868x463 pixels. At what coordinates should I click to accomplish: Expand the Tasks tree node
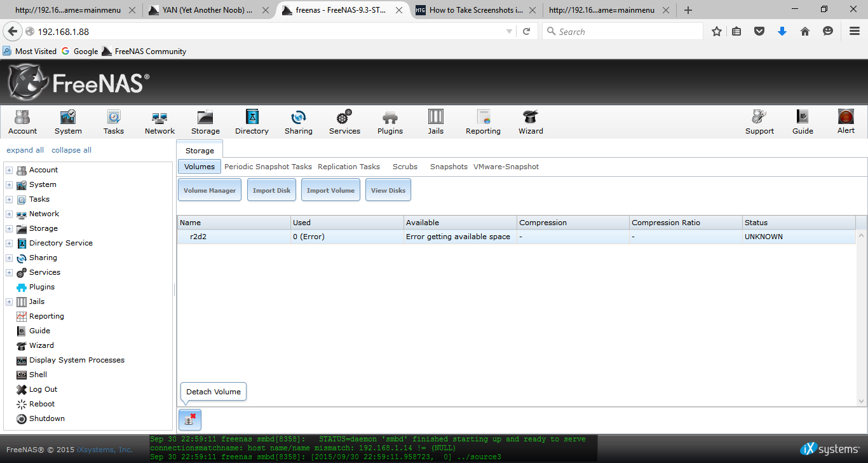pyautogui.click(x=9, y=199)
